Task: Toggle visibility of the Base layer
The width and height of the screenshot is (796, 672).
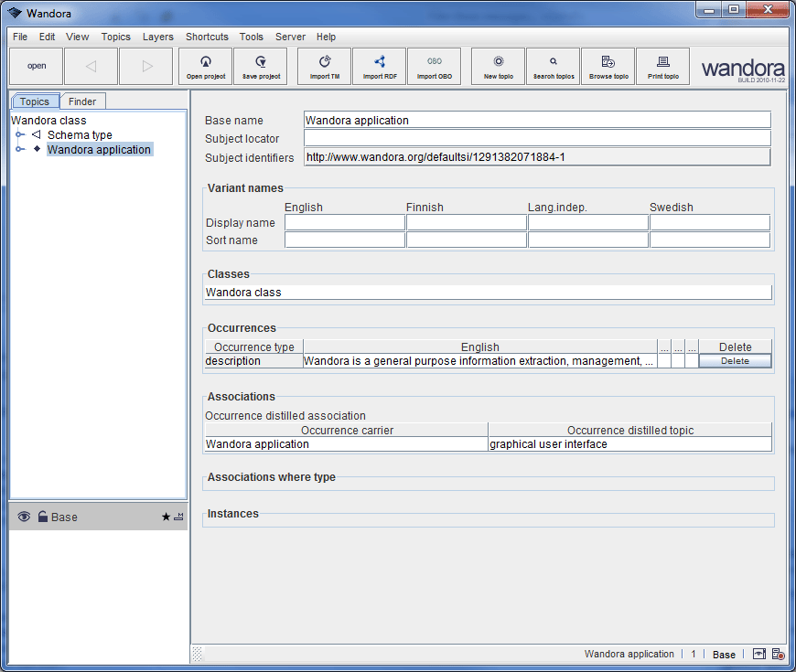Action: click(23, 517)
